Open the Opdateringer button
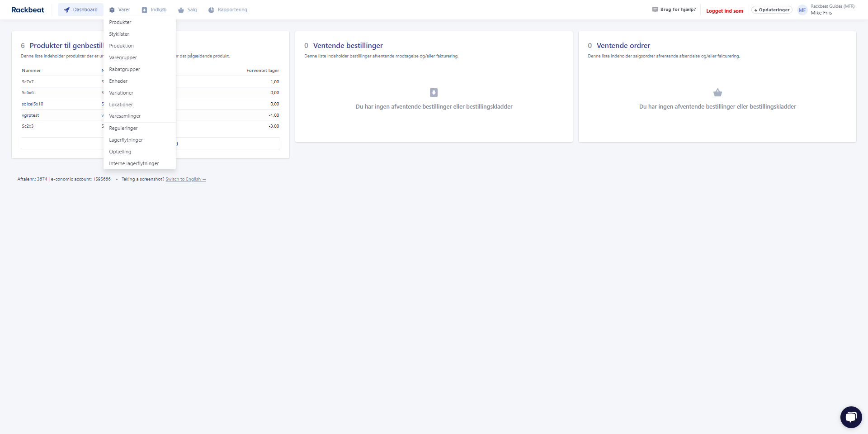The height and width of the screenshot is (434, 868). [772, 10]
